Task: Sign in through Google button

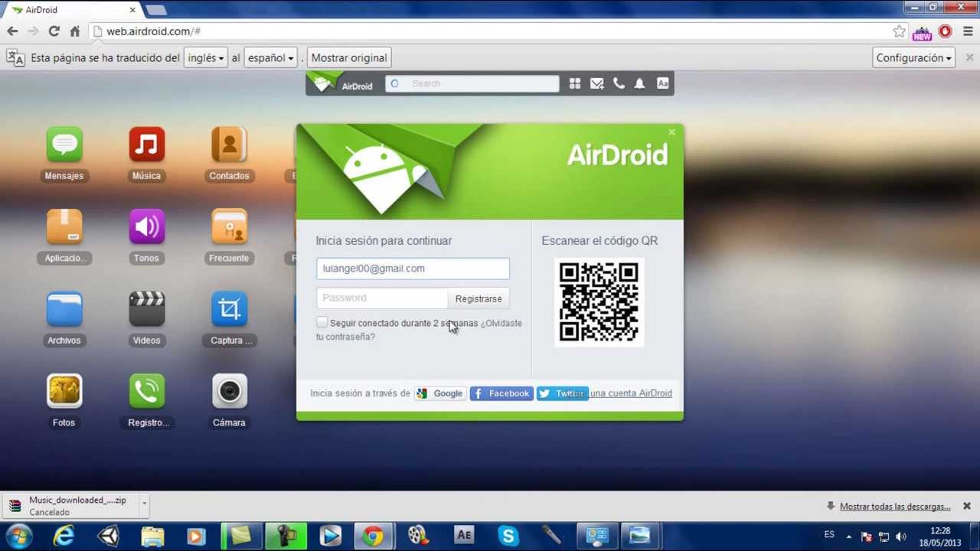Action: [440, 393]
